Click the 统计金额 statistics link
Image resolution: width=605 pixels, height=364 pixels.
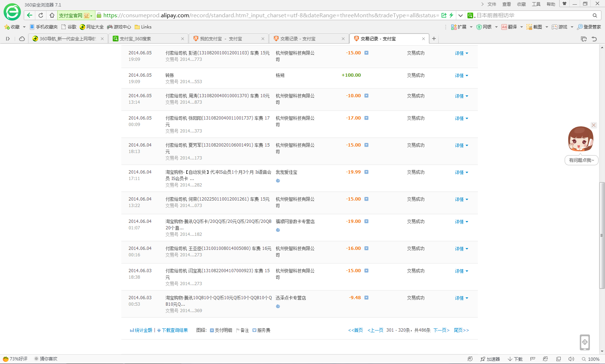coord(143,330)
